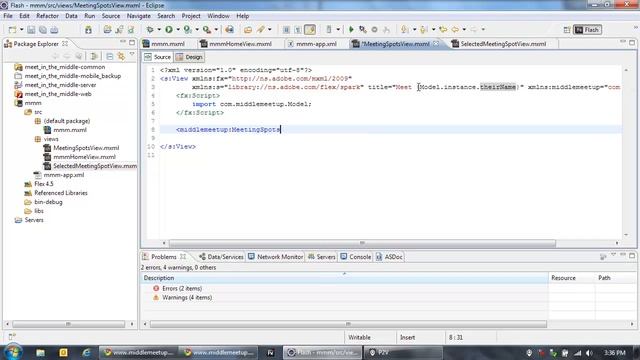This screenshot has width=640, height=360.
Task: Click the Collapse All icon in Package Explorer
Action: [x=109, y=56]
